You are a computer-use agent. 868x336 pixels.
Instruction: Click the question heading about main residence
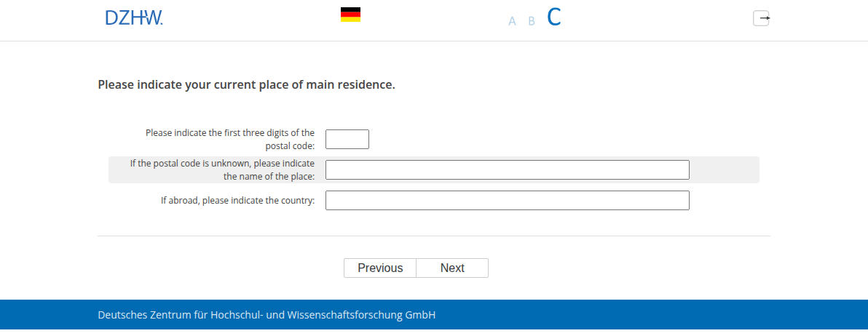click(246, 85)
